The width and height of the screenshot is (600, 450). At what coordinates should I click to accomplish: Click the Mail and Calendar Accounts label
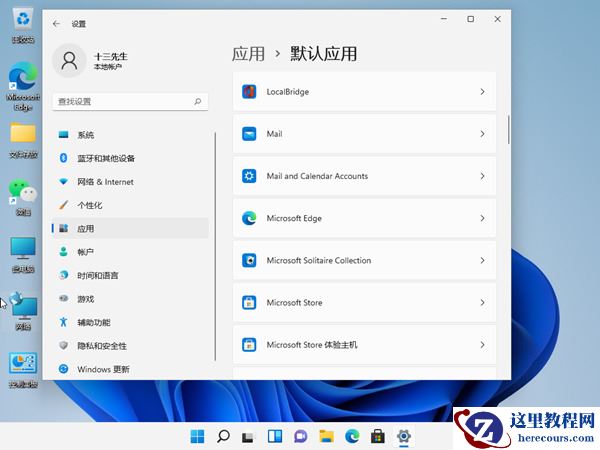(317, 176)
